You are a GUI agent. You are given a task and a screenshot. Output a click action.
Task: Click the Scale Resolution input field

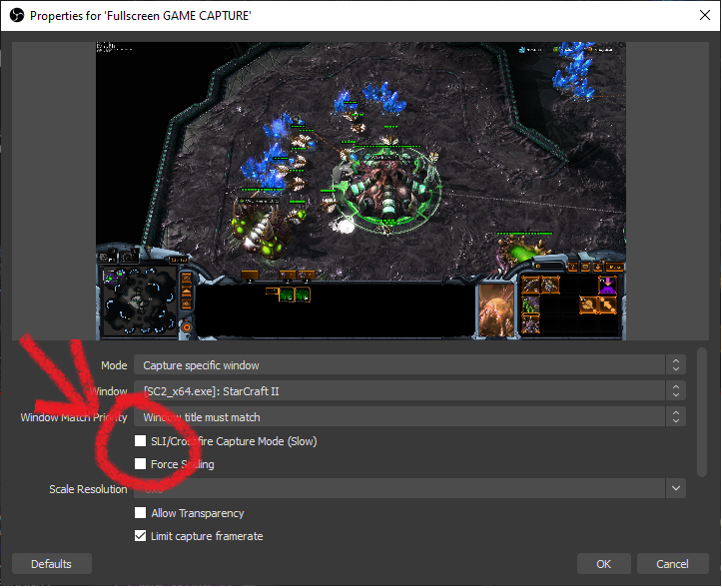(x=399, y=488)
